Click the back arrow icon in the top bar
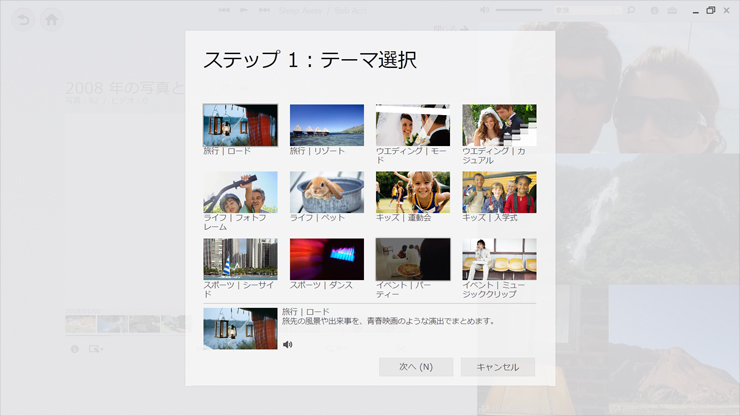This screenshot has width=740, height=416. point(22,19)
